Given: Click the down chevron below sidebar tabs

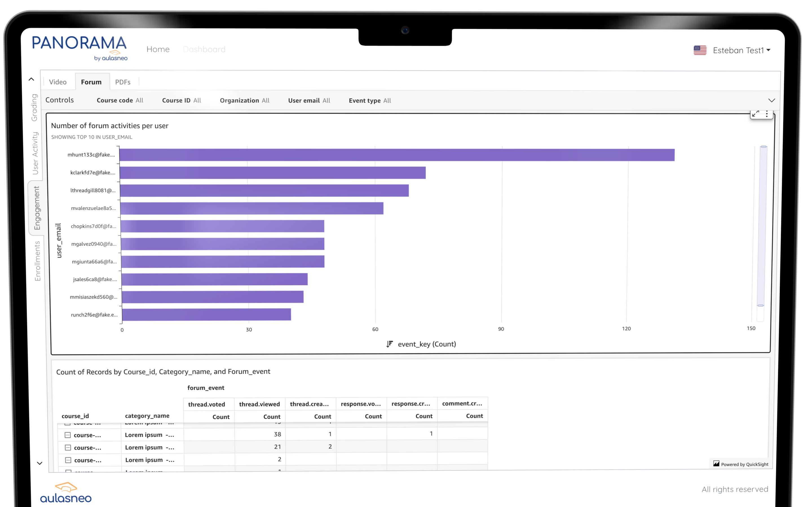Looking at the screenshot, I should tap(39, 463).
